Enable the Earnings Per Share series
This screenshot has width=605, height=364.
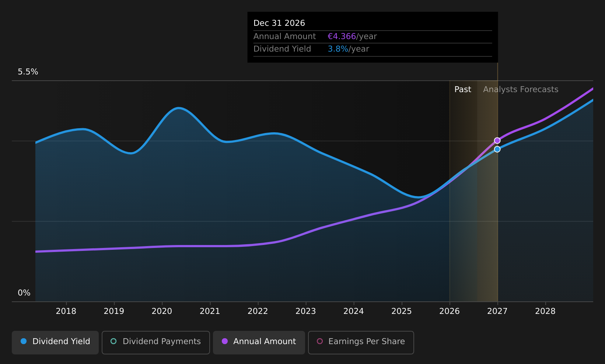[361, 343]
